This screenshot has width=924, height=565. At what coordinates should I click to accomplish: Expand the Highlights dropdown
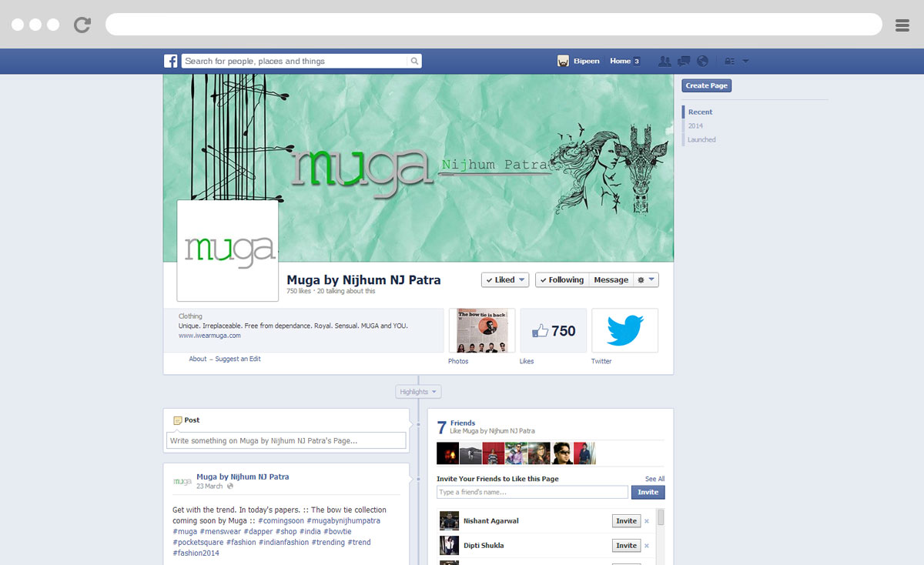(x=418, y=392)
